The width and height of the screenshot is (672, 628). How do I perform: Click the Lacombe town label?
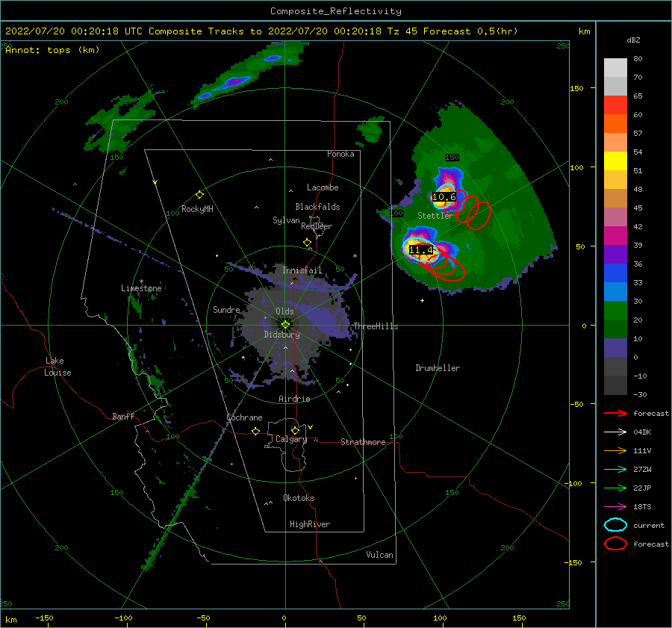[x=323, y=187]
